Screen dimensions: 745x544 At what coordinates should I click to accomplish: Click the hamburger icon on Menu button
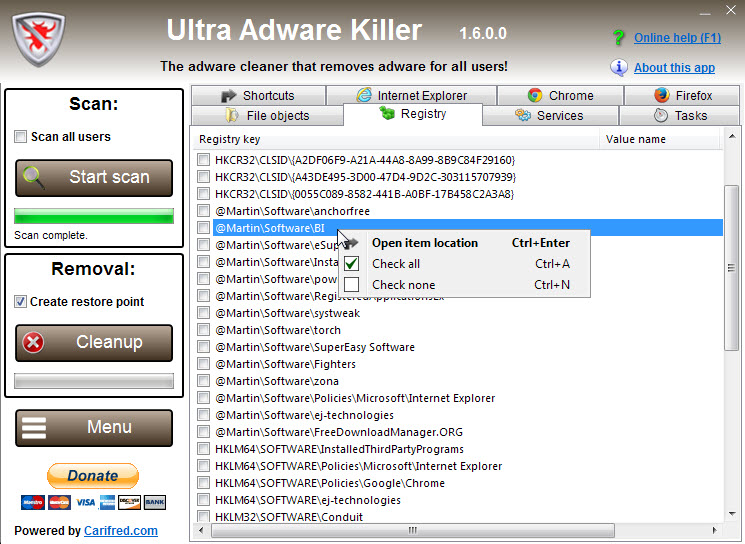pos(34,428)
